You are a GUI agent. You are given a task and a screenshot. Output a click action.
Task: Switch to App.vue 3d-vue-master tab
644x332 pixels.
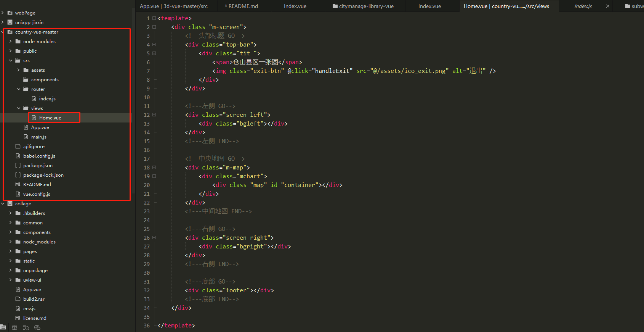point(174,6)
